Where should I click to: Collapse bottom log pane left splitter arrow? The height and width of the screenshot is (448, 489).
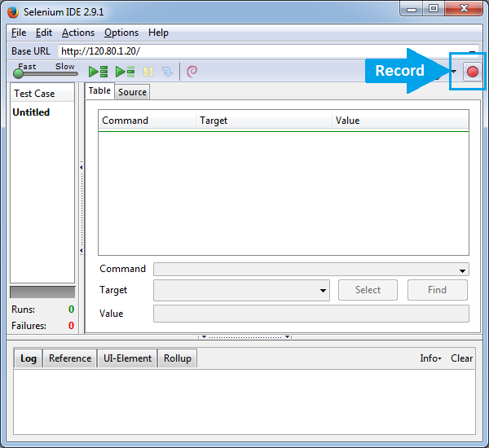pos(204,336)
